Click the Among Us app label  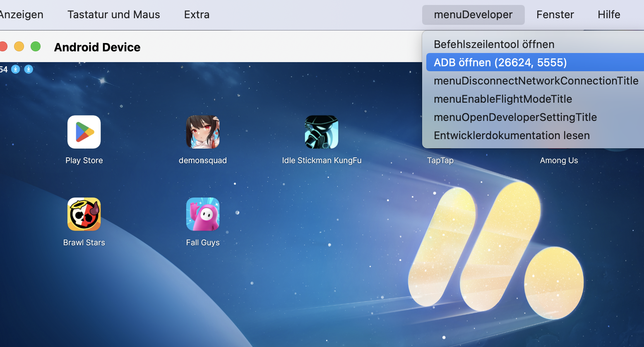559,160
